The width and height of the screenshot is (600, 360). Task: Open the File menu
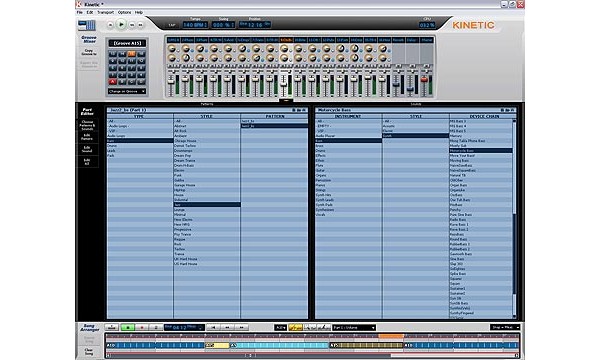click(80, 12)
